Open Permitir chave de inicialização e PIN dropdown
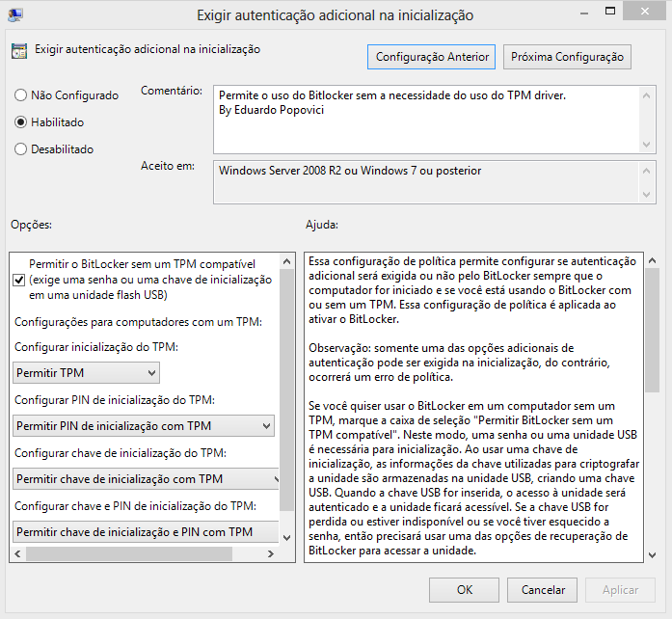672x619 pixels. [146, 532]
